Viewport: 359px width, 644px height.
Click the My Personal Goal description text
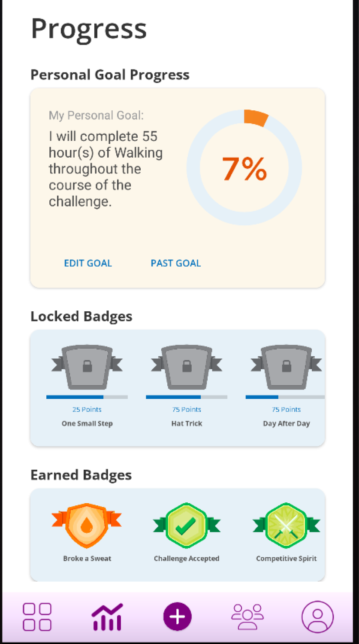106,169
